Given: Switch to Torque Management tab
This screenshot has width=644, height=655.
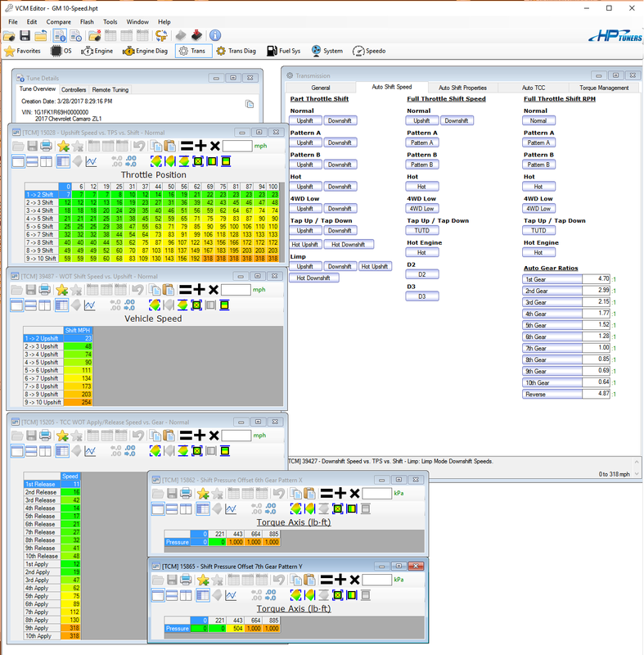Looking at the screenshot, I should (x=604, y=88).
